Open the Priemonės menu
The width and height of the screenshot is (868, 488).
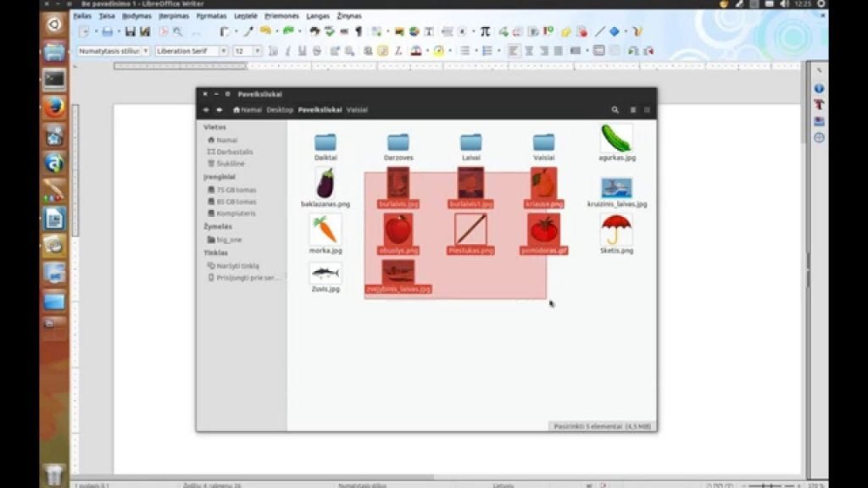(281, 16)
